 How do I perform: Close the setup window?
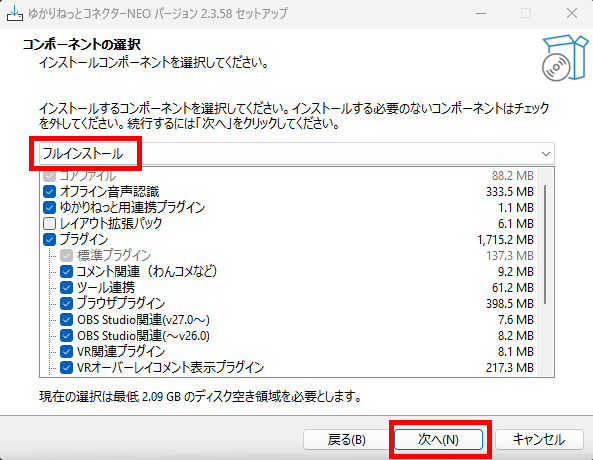coord(572,13)
